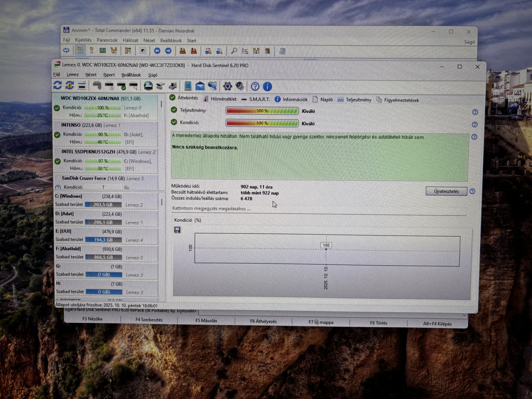Click the Kondíció 100 % bar in overview
532x399 pixels.
click(262, 123)
